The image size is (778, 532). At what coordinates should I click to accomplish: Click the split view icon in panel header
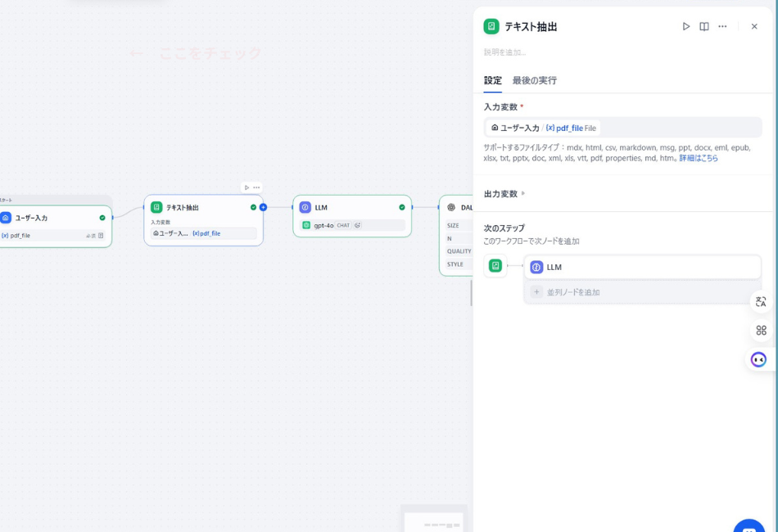[704, 25]
